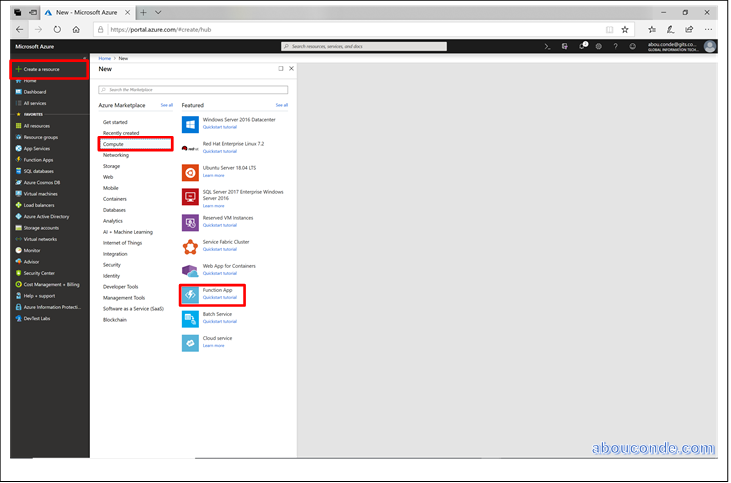Open Quickstart tutorial under Batch Service
This screenshot has width=731, height=483.
coord(220,321)
